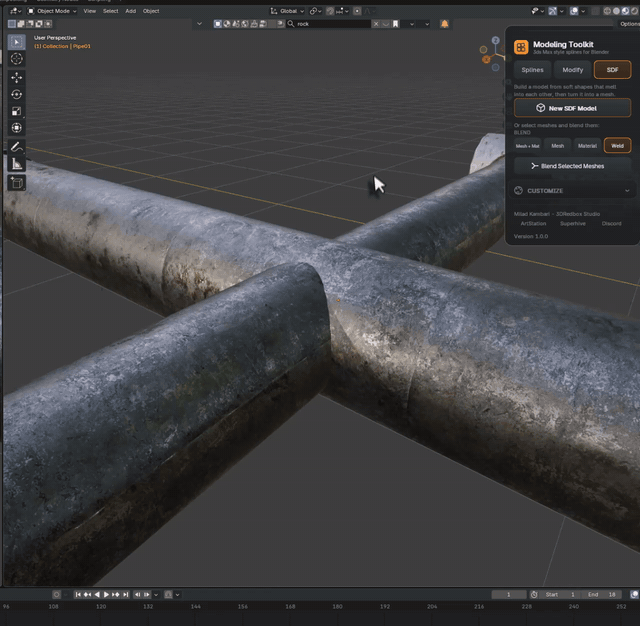The image size is (640, 626).
Task: Open the View menu
Action: point(89,11)
